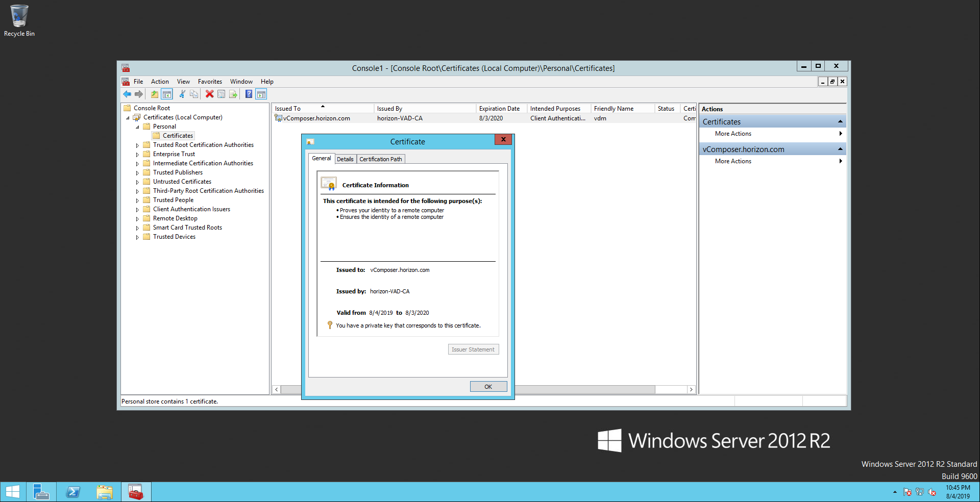Image resolution: width=980 pixels, height=502 pixels.
Task: Open the Properties toolbar icon
Action: click(222, 94)
